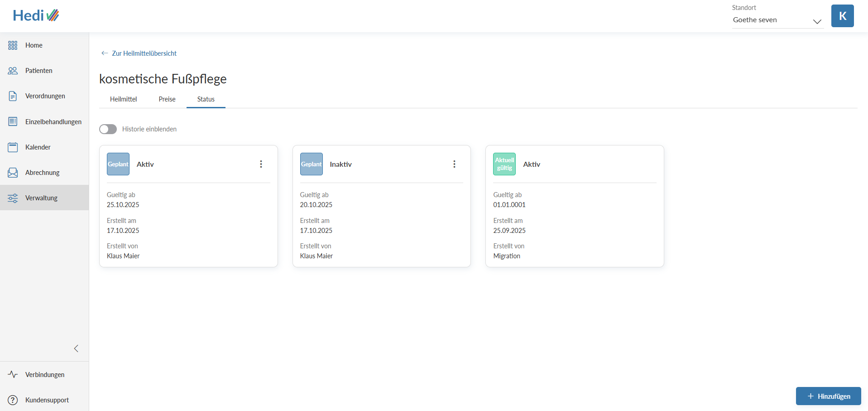Image resolution: width=868 pixels, height=411 pixels.
Task: Open options menu of planned Aktiv card
Action: 261,164
